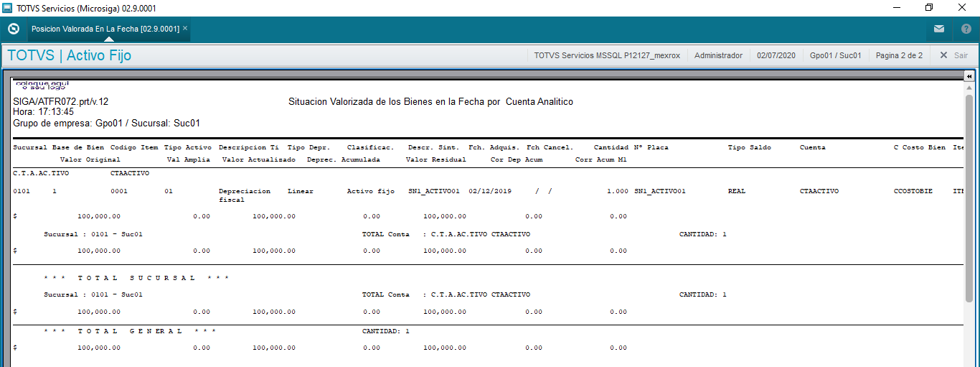Viewport: 980px width, 367px height.
Task: Click the Deprec. Acumulada column header
Action: click(344, 159)
